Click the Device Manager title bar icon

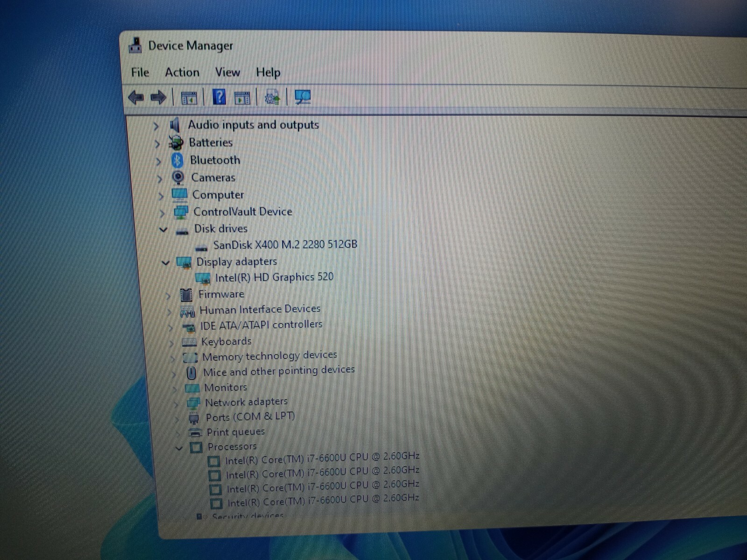[135, 45]
